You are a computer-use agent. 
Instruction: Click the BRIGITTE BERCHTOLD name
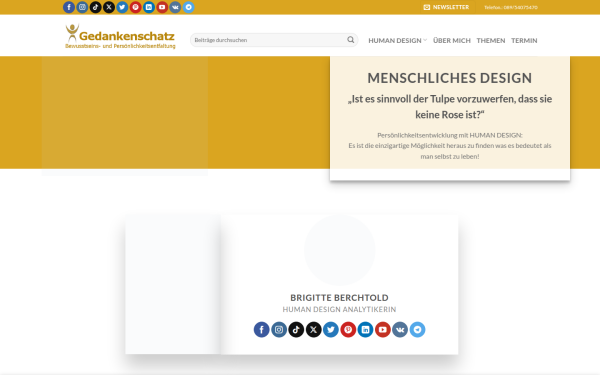(x=339, y=298)
